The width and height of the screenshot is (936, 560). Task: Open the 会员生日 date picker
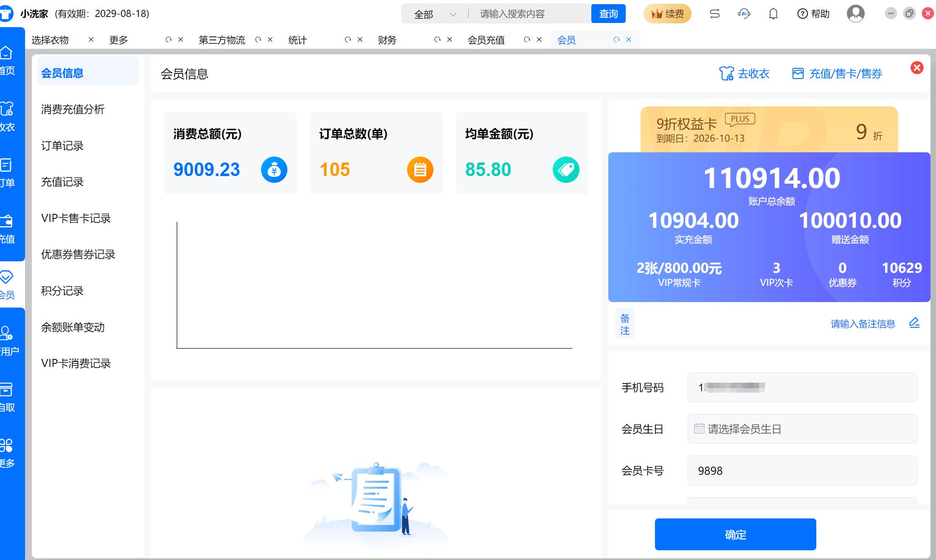click(802, 429)
